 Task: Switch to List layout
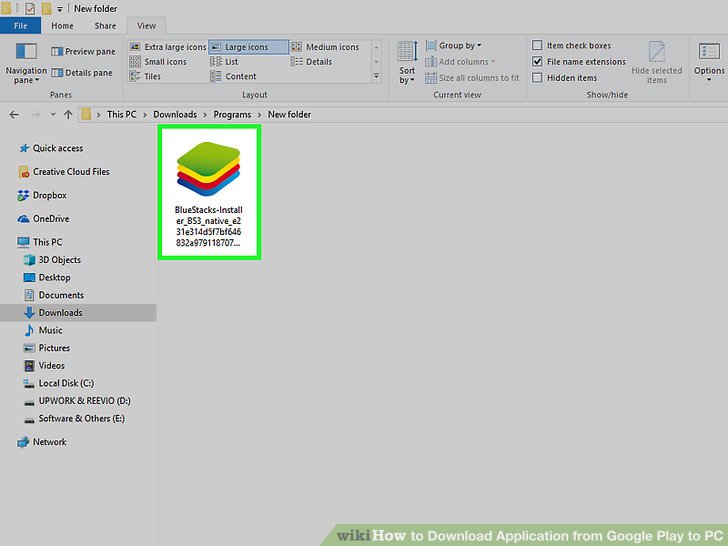[x=224, y=62]
